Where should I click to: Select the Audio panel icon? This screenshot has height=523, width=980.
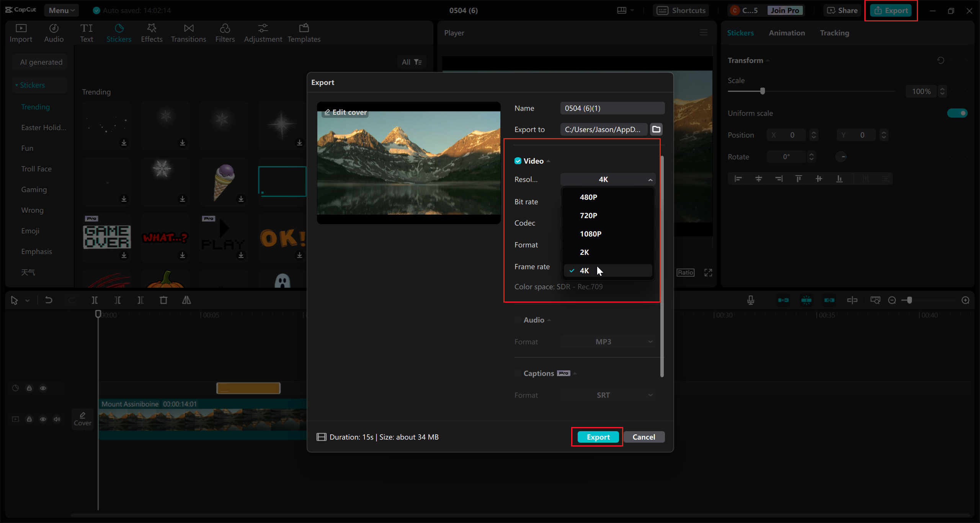[54, 33]
